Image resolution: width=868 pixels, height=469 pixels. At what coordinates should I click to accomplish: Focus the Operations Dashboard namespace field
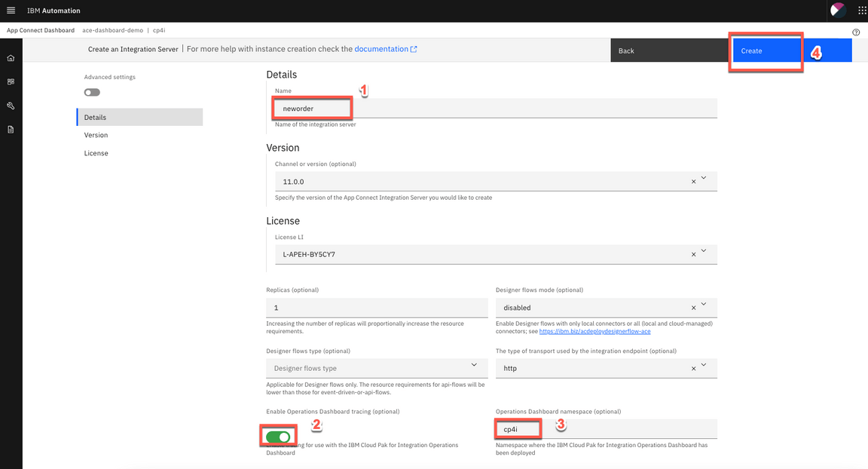(606, 429)
